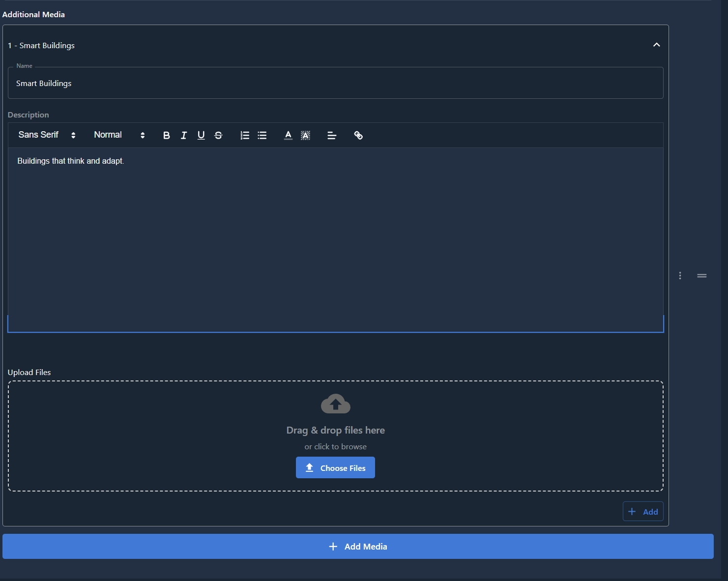Click the Name field containing Smart Buildings
Screen dimensions: 728x581
tap(335, 84)
